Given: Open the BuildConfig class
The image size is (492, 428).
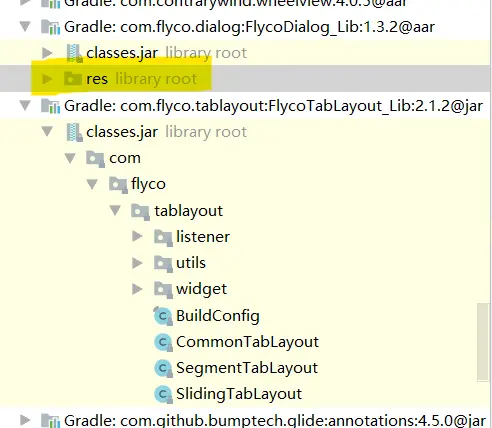Looking at the screenshot, I should [218, 316].
